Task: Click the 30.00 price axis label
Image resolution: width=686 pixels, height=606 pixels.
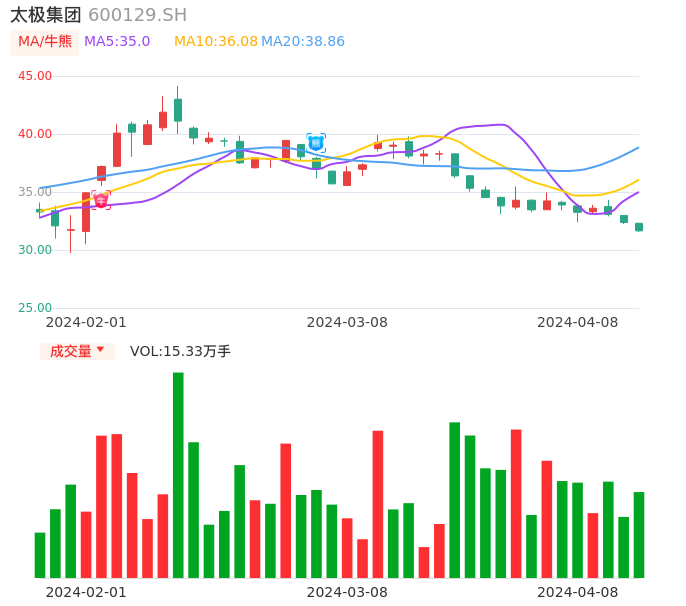Action: tap(35, 250)
